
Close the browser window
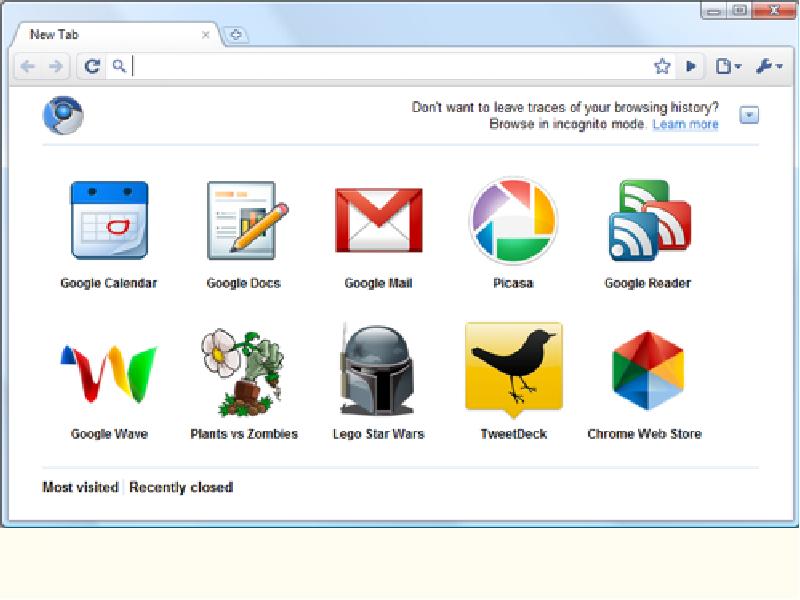click(x=773, y=10)
